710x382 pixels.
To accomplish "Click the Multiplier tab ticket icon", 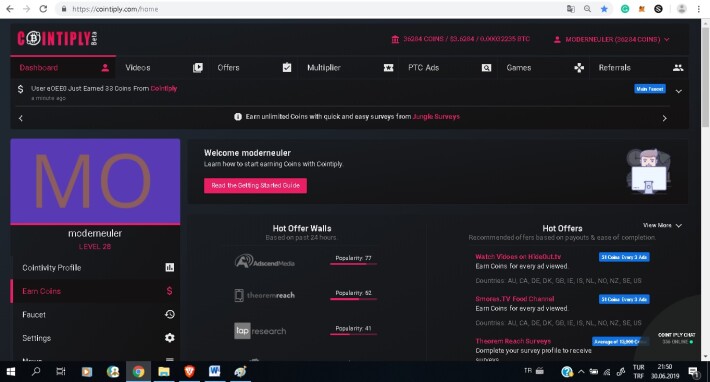I will click(x=388, y=68).
